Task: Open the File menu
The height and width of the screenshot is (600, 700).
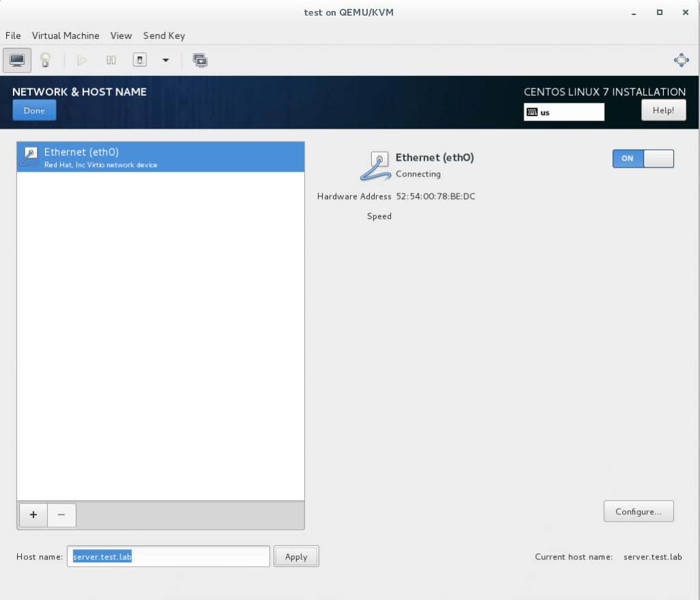Action: (13, 36)
